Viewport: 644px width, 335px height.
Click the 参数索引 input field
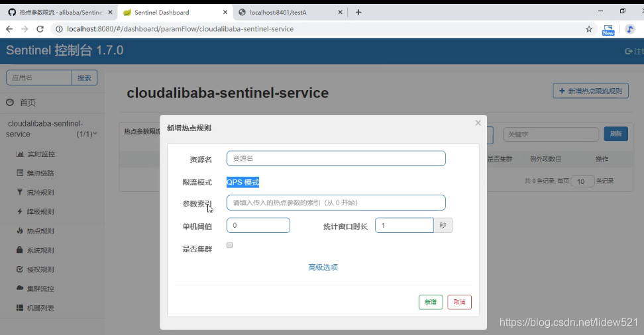pyautogui.click(x=336, y=203)
